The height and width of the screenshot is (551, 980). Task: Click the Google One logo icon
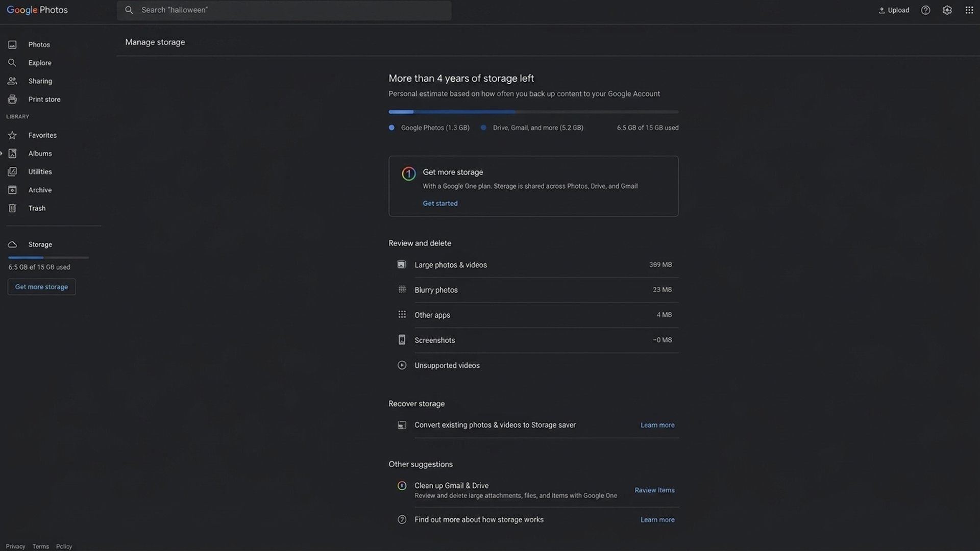[408, 173]
